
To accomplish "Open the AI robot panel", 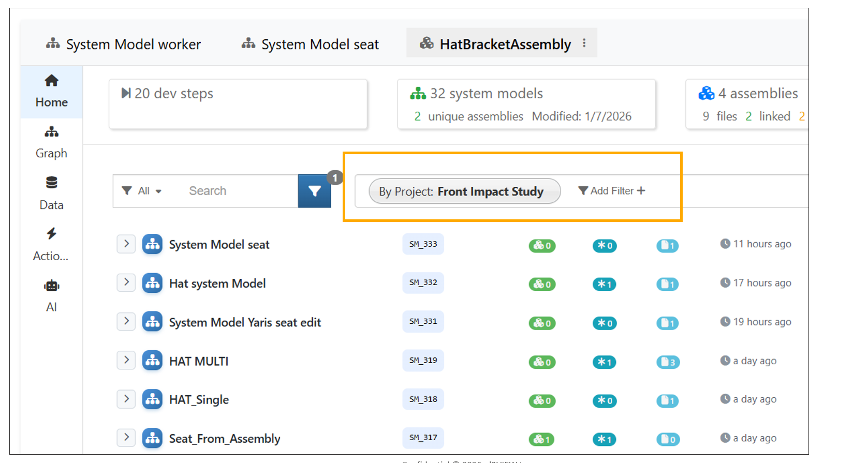I will click(x=51, y=296).
